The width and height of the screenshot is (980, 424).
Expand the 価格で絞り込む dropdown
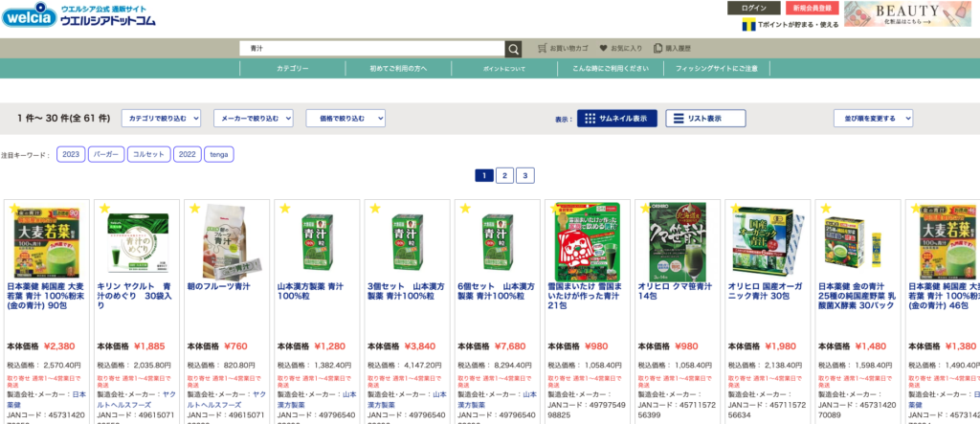tap(345, 118)
